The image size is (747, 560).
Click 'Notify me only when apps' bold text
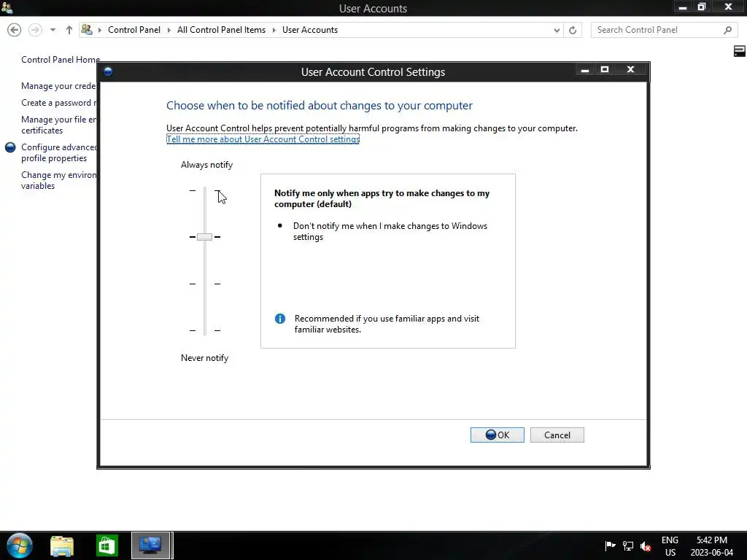click(x=382, y=198)
